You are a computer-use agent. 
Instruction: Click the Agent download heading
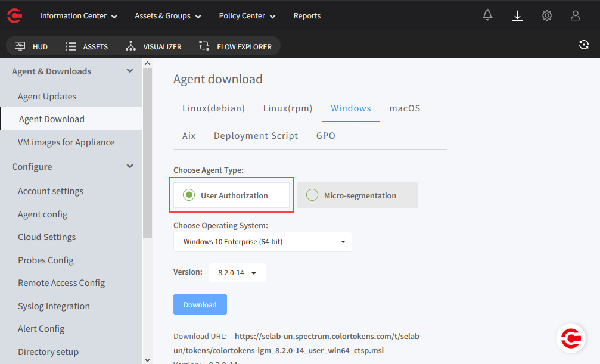[x=217, y=79]
